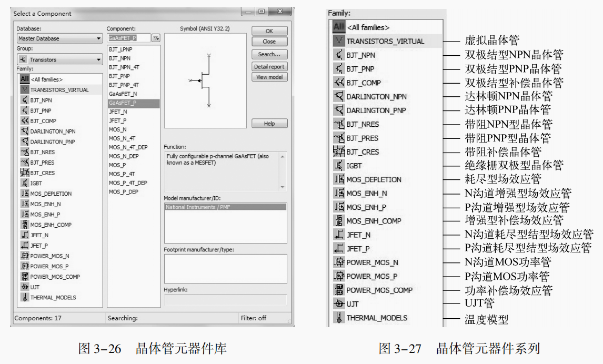
Task: Click MOS_ENH_N icon in Figure 3-27 family panel
Action: [x=339, y=194]
